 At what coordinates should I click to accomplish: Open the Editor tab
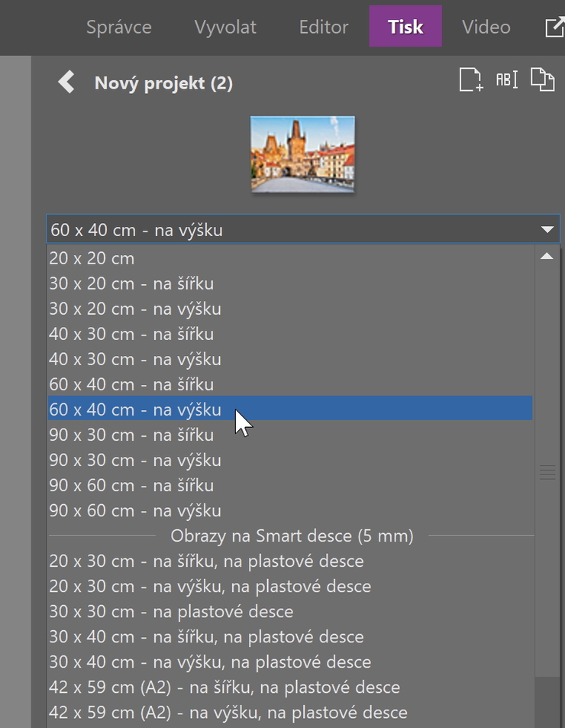pos(324,27)
